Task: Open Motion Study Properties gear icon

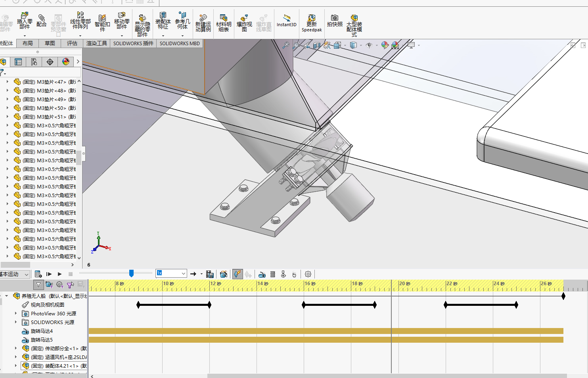Action: 308,274
